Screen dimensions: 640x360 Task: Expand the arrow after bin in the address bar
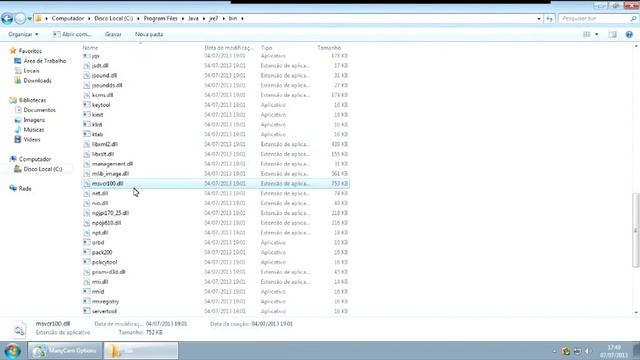pyautogui.click(x=242, y=18)
